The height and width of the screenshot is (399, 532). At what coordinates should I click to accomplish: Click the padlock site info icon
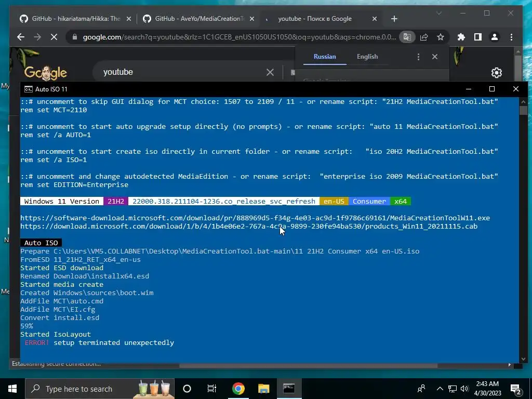75,37
